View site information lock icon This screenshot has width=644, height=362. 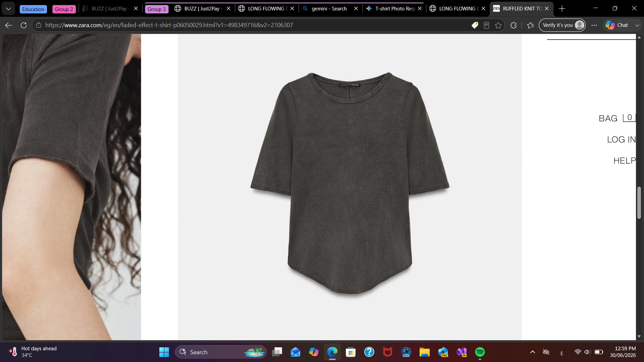(39, 25)
